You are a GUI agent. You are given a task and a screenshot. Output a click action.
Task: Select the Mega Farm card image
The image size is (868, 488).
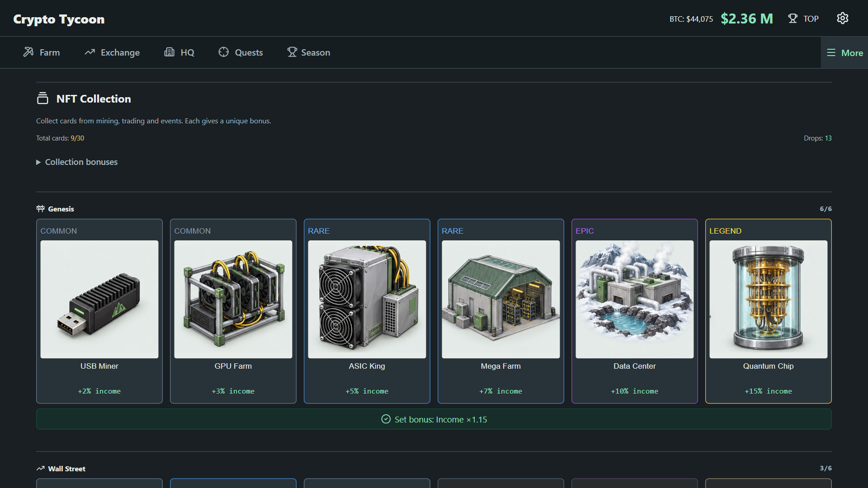501,299
